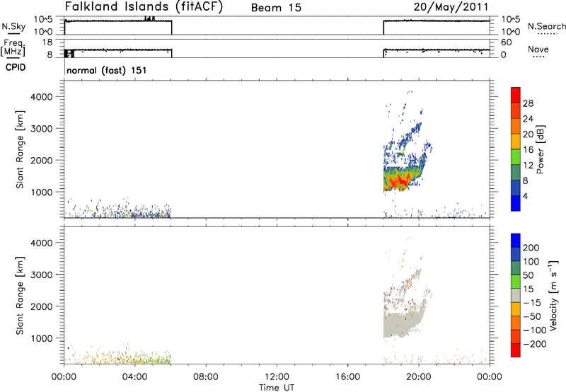Pick the red bottom segment of Velocity colorbar
Viewport: 566px width, 392px height.
pos(516,350)
